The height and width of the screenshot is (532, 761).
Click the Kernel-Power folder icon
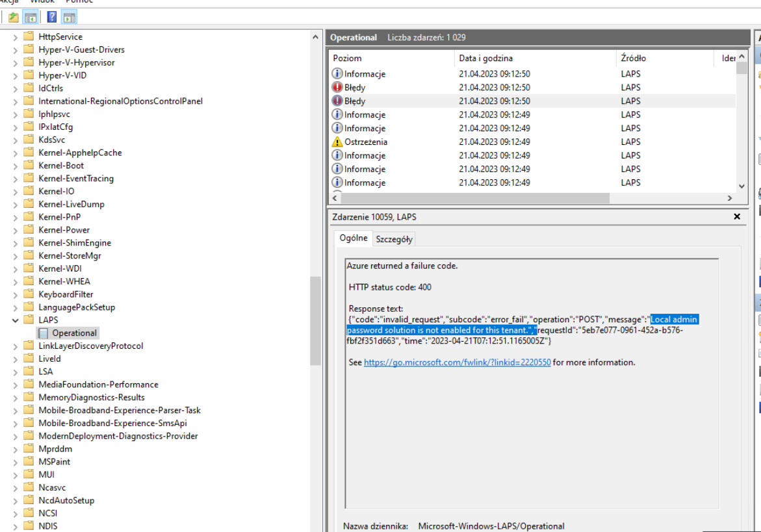pos(29,229)
